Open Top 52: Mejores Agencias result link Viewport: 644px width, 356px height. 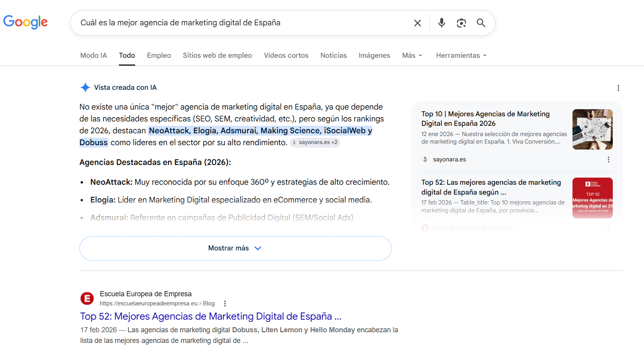click(211, 316)
